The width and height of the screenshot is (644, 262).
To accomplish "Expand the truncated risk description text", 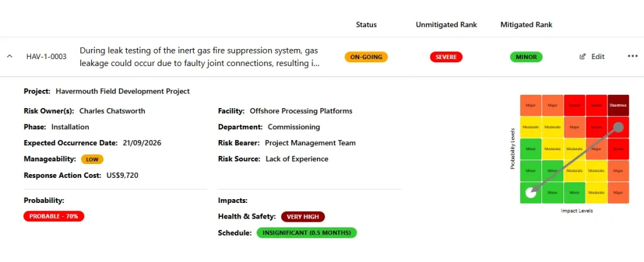I will tap(199, 57).
